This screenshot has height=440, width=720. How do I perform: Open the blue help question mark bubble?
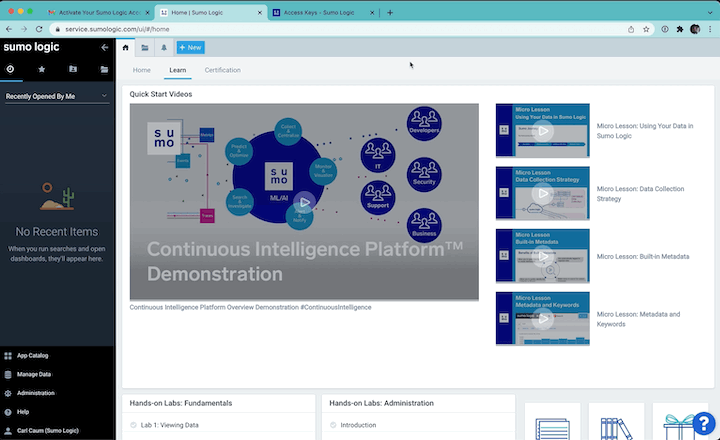(704, 423)
